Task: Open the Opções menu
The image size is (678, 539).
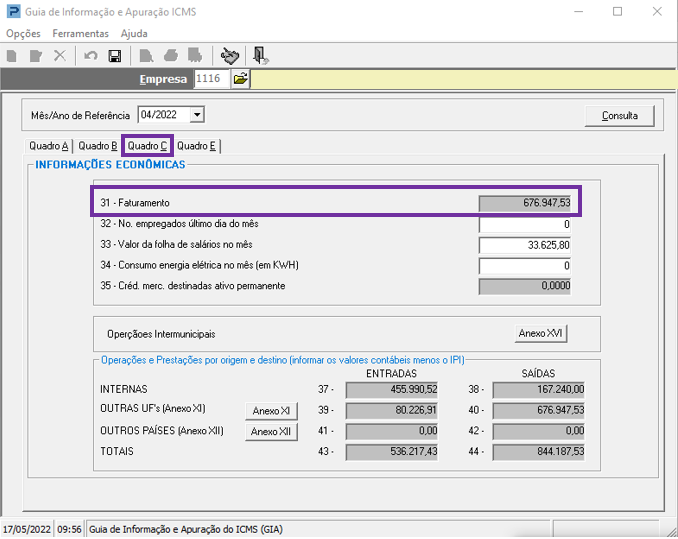Action: click(x=23, y=33)
